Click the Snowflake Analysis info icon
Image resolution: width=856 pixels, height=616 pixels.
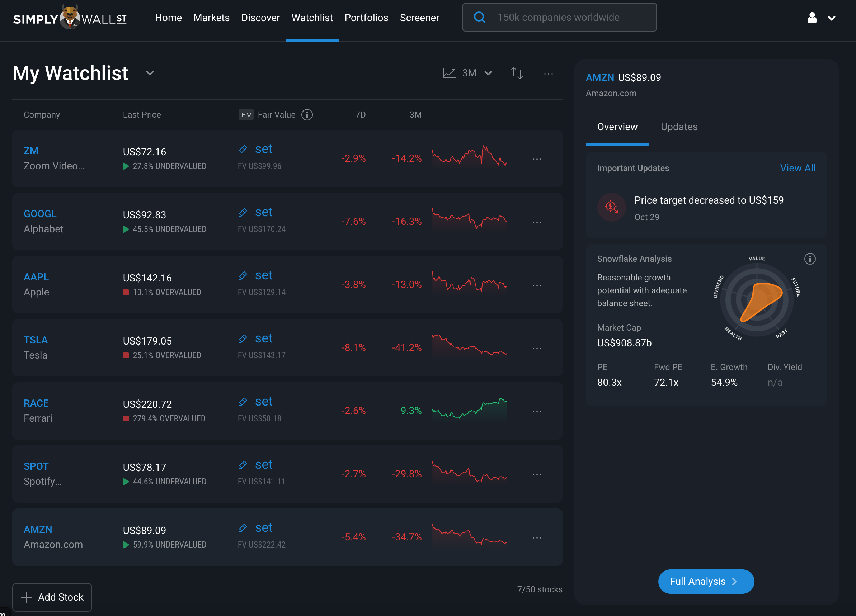point(810,259)
